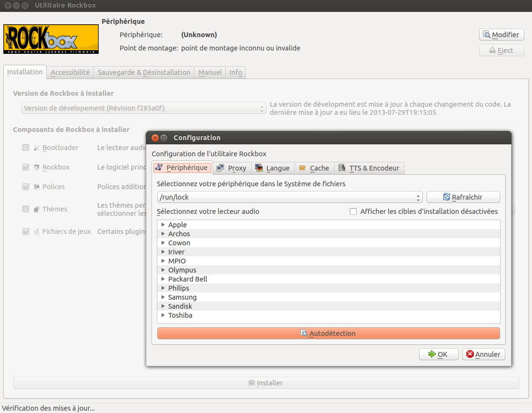Screen dimensions: 532x413
Task: Open the Proxy configuration tab
Action: (232, 168)
